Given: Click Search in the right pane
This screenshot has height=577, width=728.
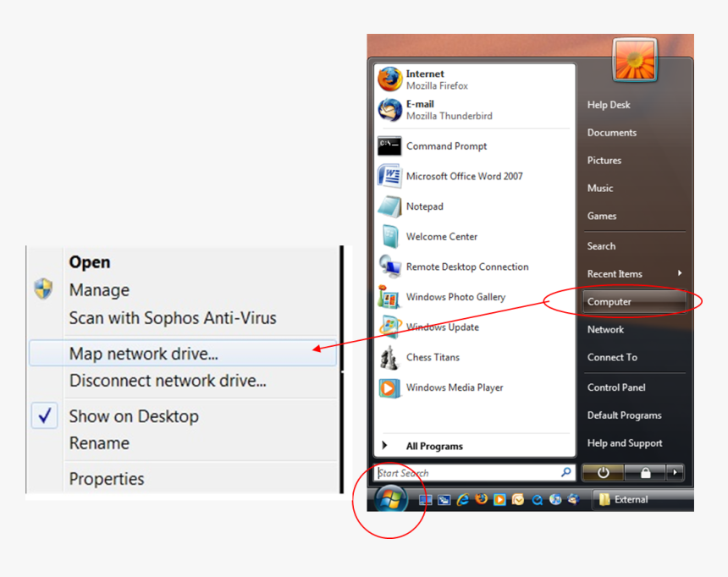Looking at the screenshot, I should coord(601,246).
